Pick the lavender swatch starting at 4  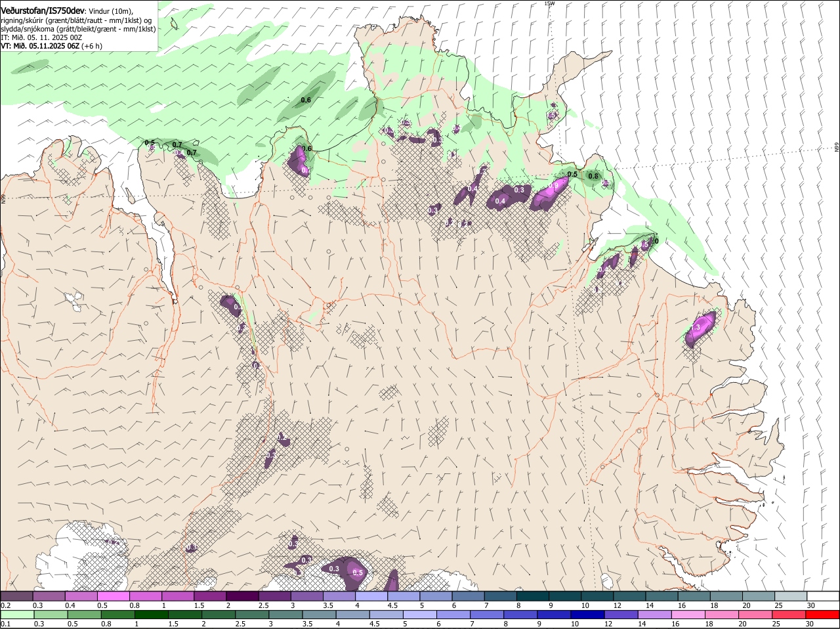371,596
